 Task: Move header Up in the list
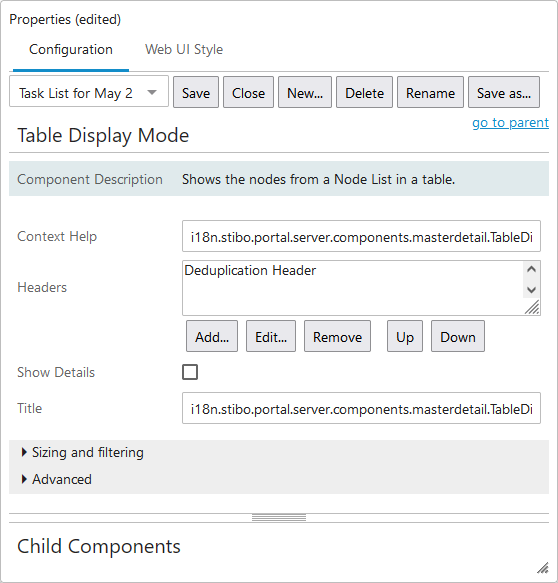(x=405, y=336)
